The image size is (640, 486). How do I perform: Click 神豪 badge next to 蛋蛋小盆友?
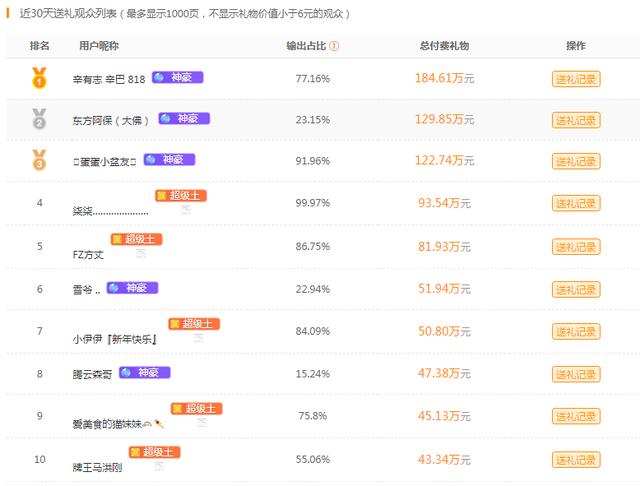click(169, 160)
